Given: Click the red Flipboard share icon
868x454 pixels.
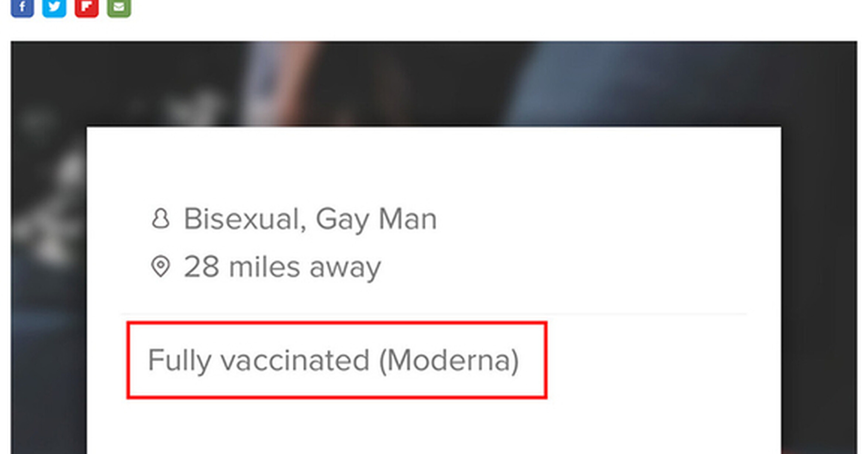Looking at the screenshot, I should click(x=86, y=7).
